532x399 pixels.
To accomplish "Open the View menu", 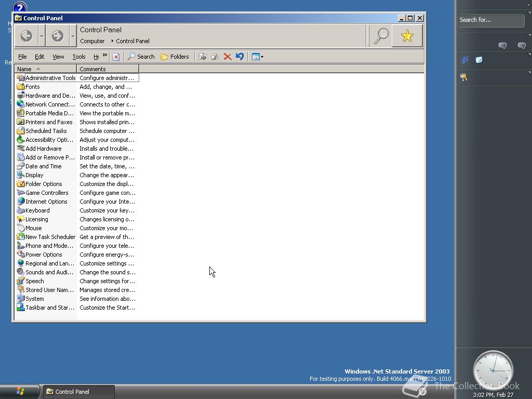I will point(58,57).
